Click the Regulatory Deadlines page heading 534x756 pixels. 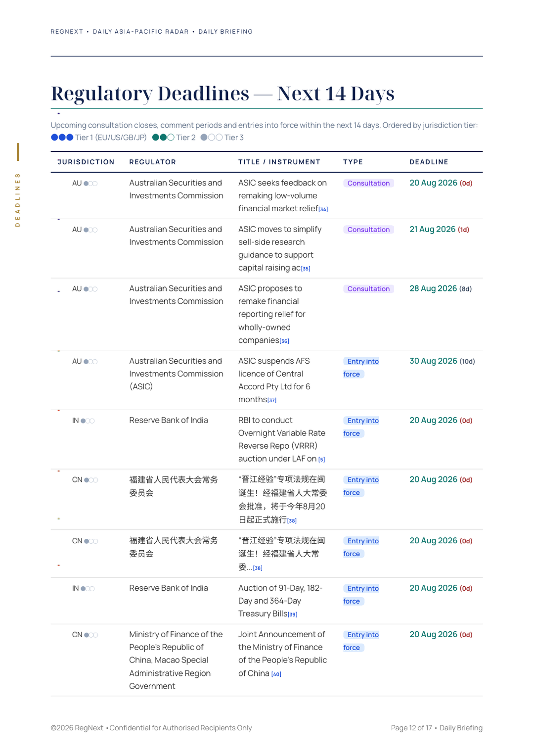tap(222, 93)
